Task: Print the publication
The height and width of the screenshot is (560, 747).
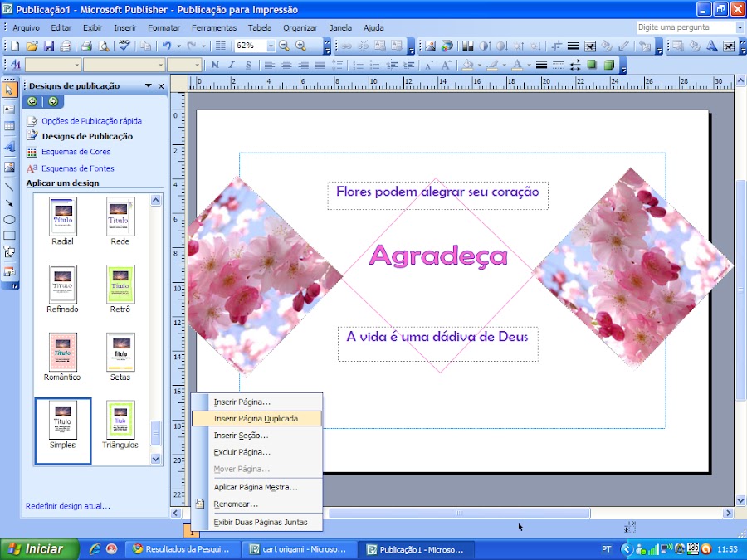Action: (86, 46)
